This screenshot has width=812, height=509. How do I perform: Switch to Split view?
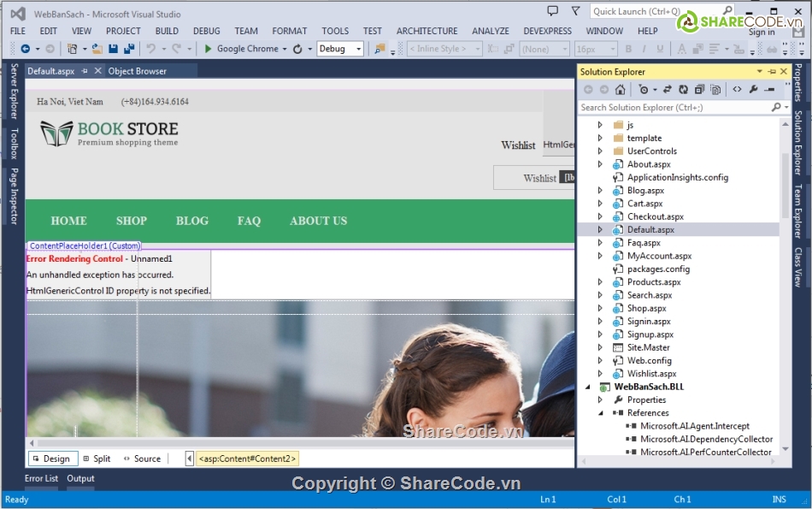pos(97,459)
